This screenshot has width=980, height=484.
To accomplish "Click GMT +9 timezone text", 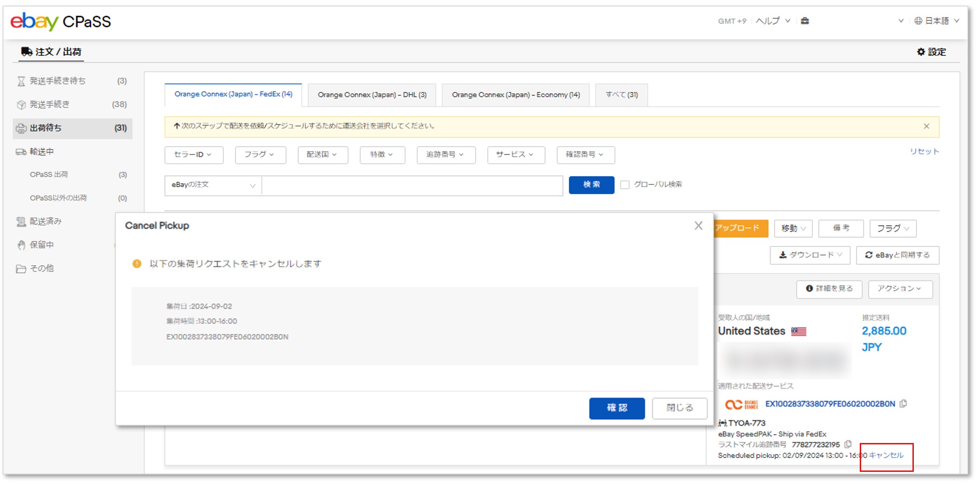I will pos(732,21).
